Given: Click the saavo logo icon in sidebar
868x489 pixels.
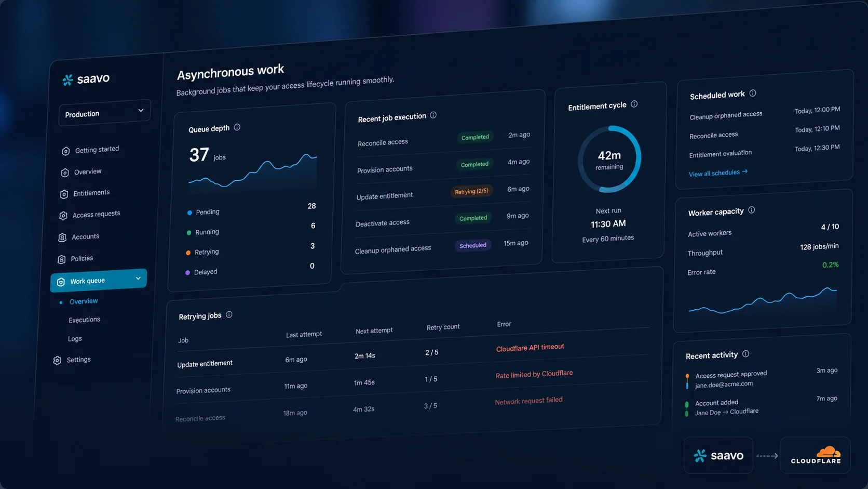Looking at the screenshot, I should [67, 80].
